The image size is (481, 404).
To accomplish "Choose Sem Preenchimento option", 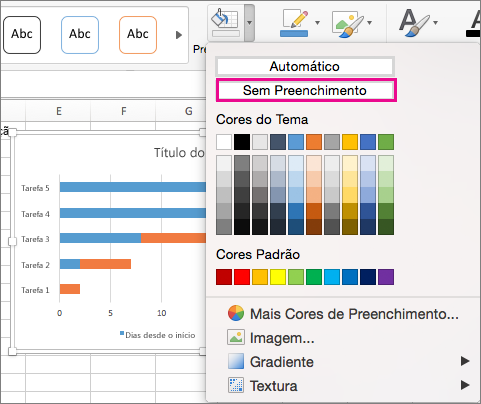I will click(306, 90).
